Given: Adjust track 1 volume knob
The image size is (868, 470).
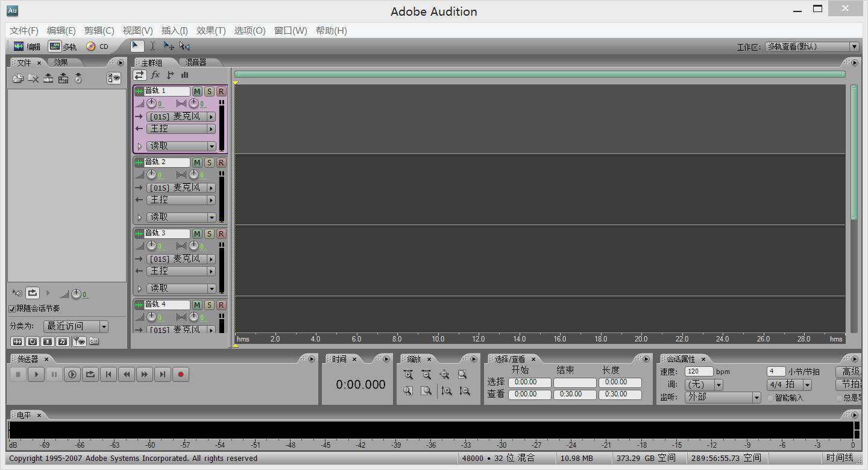Looking at the screenshot, I should pyautogui.click(x=151, y=104).
